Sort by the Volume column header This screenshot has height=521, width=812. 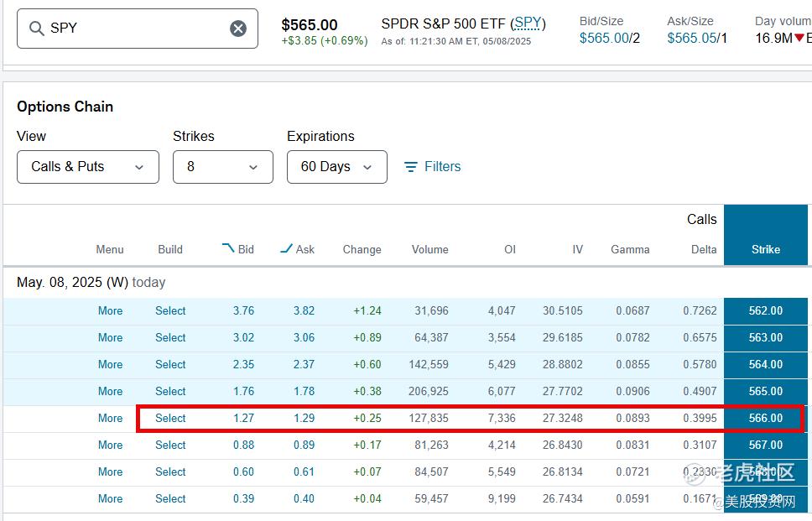pyautogui.click(x=429, y=249)
